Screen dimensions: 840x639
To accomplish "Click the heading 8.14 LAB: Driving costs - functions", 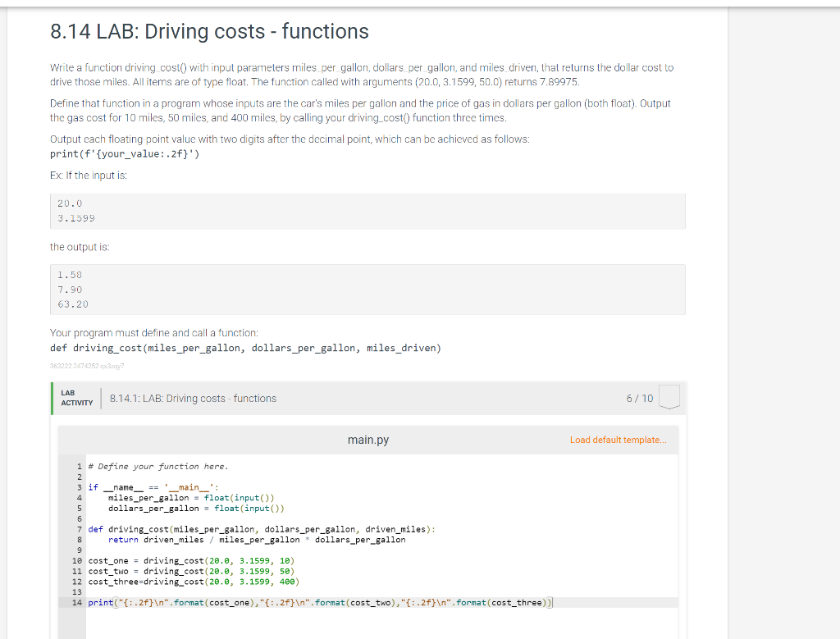I will tap(208, 31).
